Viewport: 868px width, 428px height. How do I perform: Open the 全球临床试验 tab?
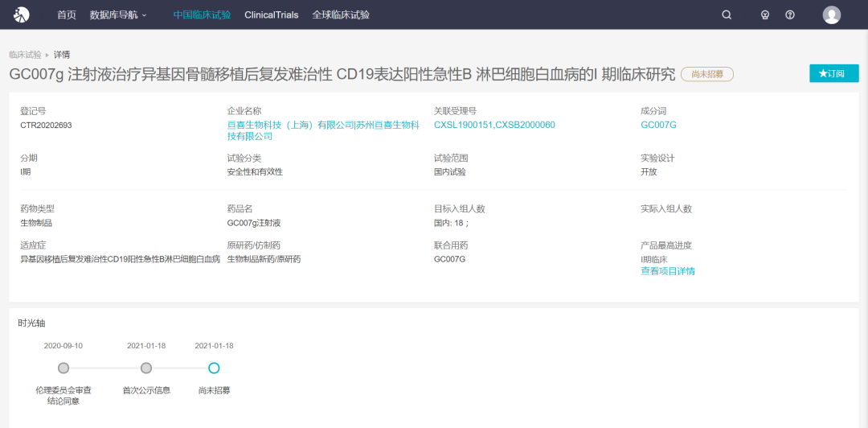(x=341, y=15)
